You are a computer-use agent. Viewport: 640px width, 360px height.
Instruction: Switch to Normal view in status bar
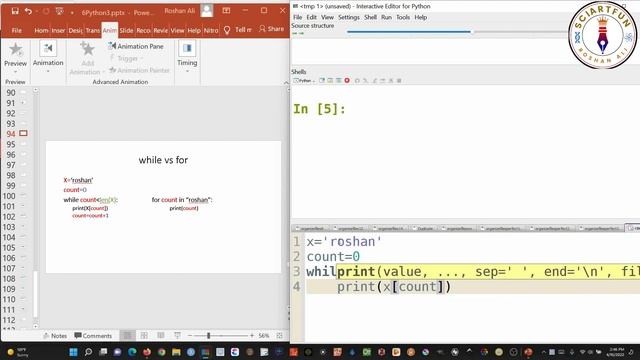pyautogui.click(x=128, y=336)
